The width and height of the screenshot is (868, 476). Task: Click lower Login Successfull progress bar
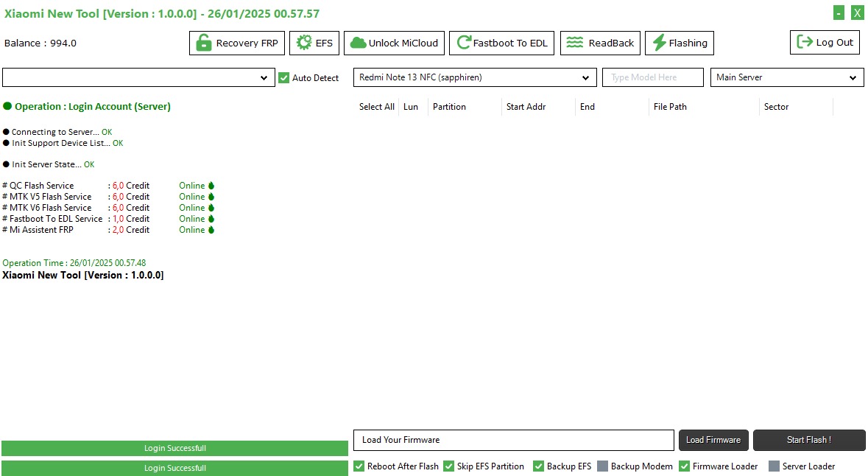pos(175,468)
